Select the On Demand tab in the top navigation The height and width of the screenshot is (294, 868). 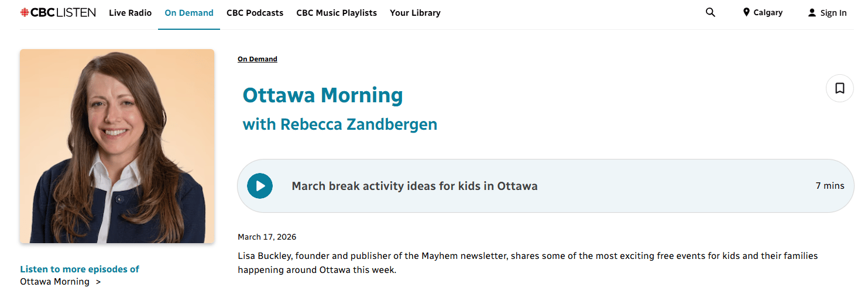189,13
